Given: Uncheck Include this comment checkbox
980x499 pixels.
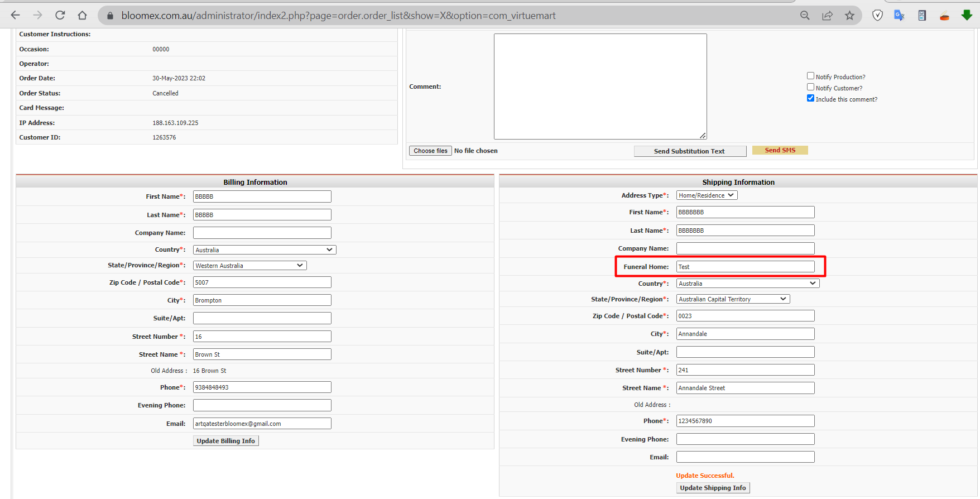Looking at the screenshot, I should 810,98.
